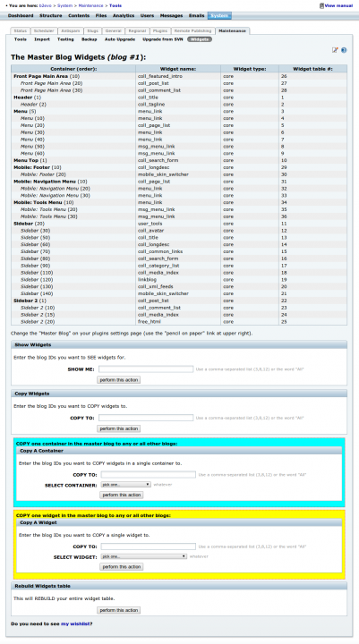359x644 pixels.
Task: Click the COPY TO field in Copy Widgets
Action: tap(146, 418)
